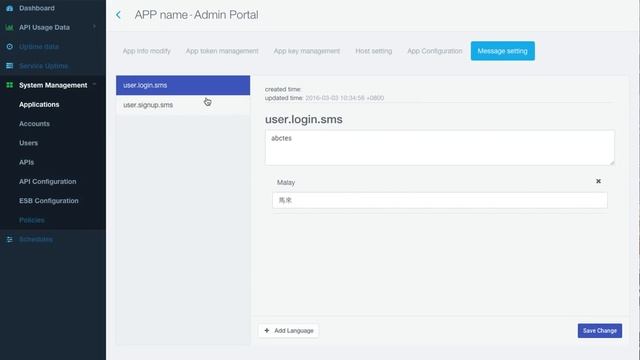Click the user.login.sms message text area
The width and height of the screenshot is (640, 360).
pos(440,148)
